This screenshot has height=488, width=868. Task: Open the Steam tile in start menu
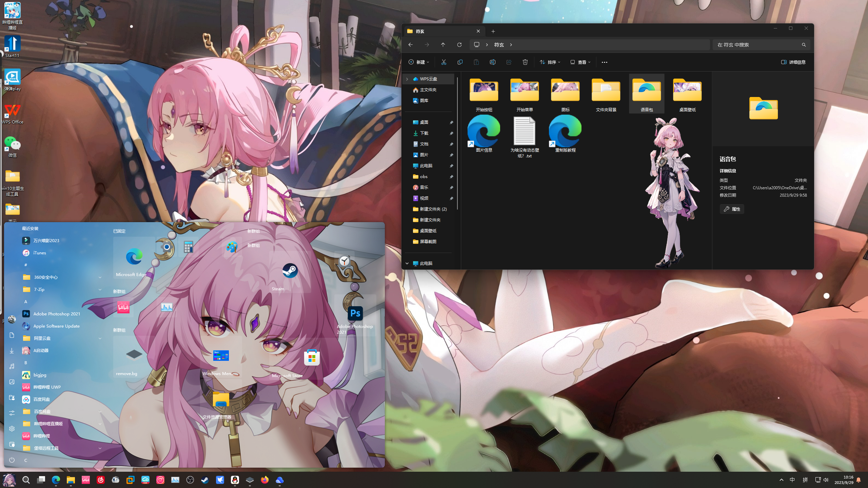(290, 271)
